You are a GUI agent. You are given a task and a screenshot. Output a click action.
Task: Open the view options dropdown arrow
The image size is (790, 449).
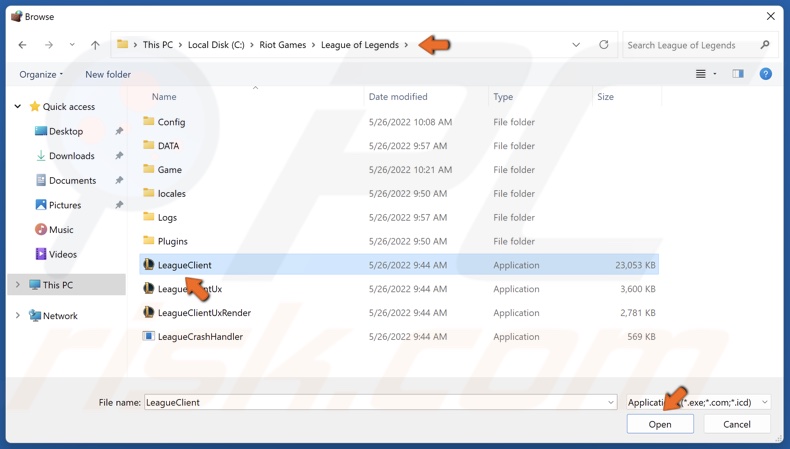pos(714,74)
